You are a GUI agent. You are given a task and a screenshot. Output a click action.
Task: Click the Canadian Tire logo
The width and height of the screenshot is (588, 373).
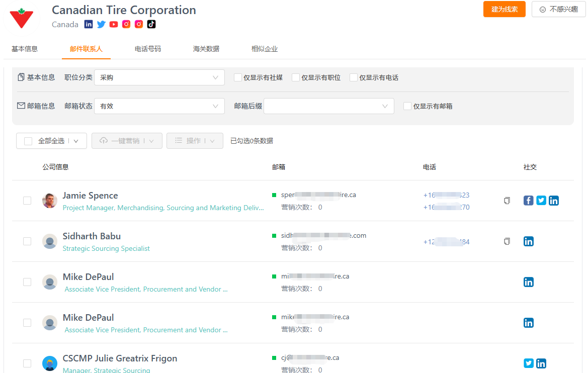(21, 18)
